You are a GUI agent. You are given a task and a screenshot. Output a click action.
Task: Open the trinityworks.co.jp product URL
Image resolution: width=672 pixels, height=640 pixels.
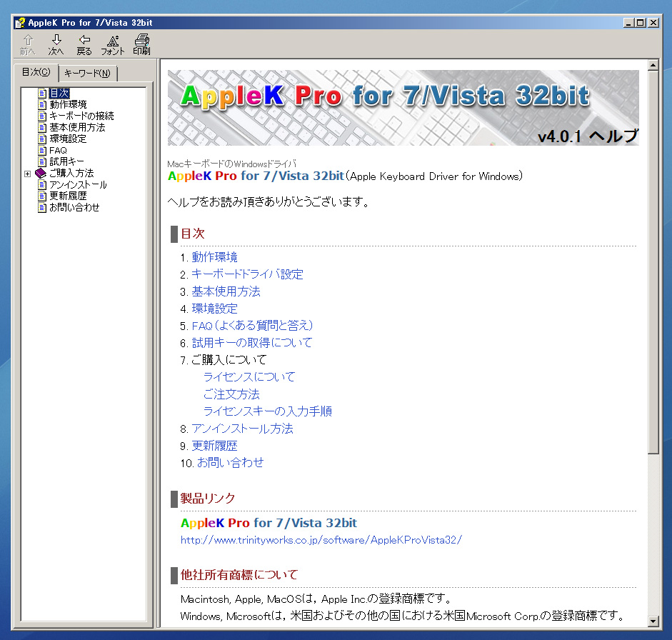coord(321,540)
